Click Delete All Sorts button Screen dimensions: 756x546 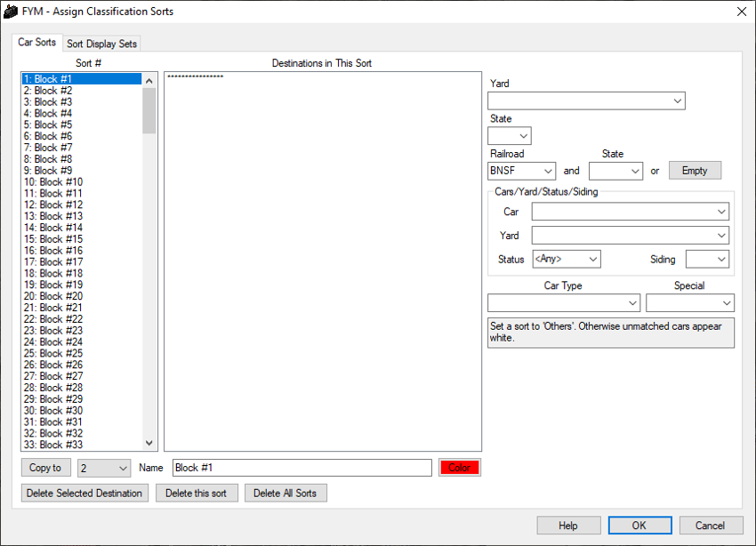285,493
